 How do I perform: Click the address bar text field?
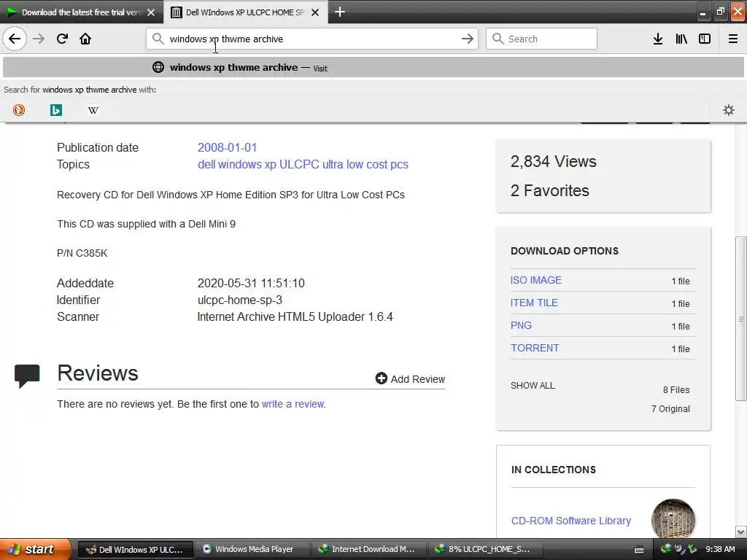click(x=312, y=39)
